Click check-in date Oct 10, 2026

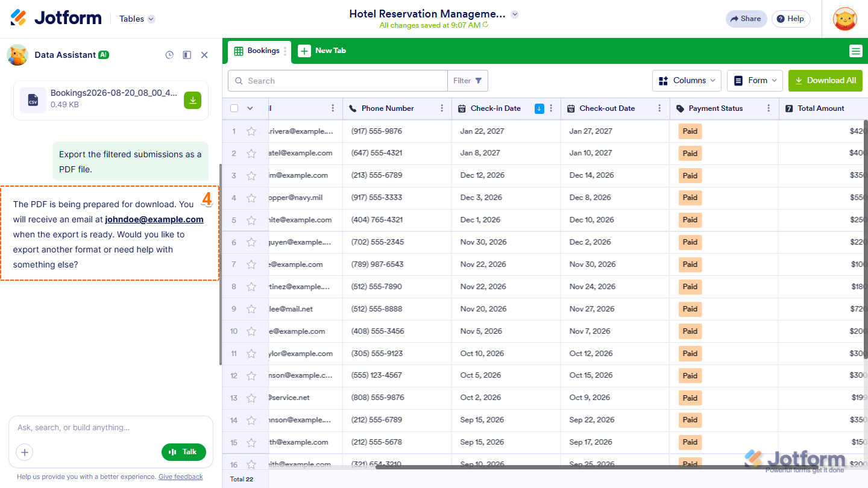point(482,354)
